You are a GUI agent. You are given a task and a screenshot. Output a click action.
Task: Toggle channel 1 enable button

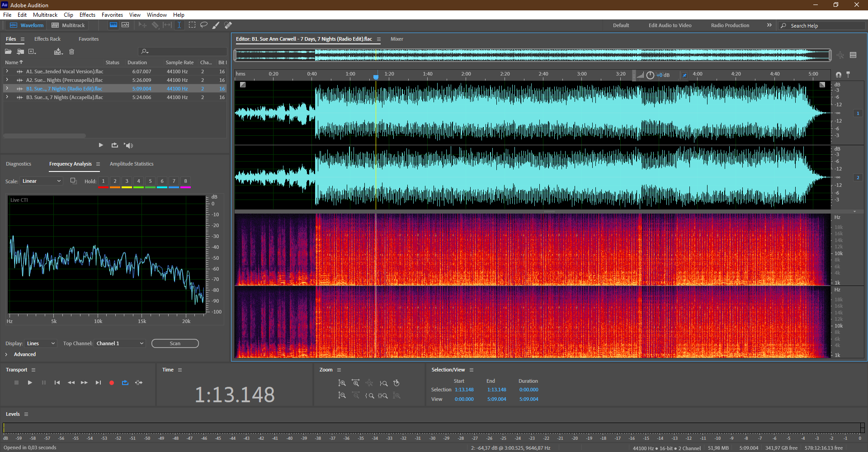(858, 114)
